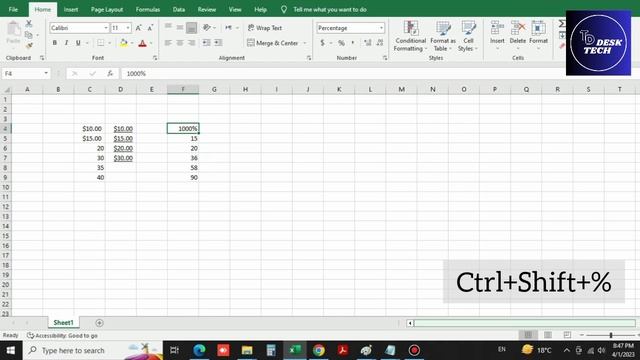This screenshot has height=360, width=640.
Task: Open Percentage number format dropdown
Action: 381,28
